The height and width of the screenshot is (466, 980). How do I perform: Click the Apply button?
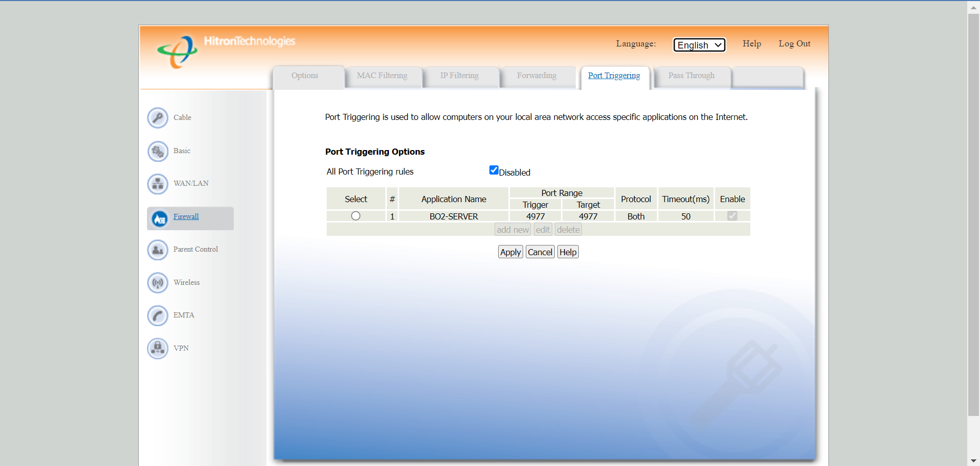coord(510,252)
